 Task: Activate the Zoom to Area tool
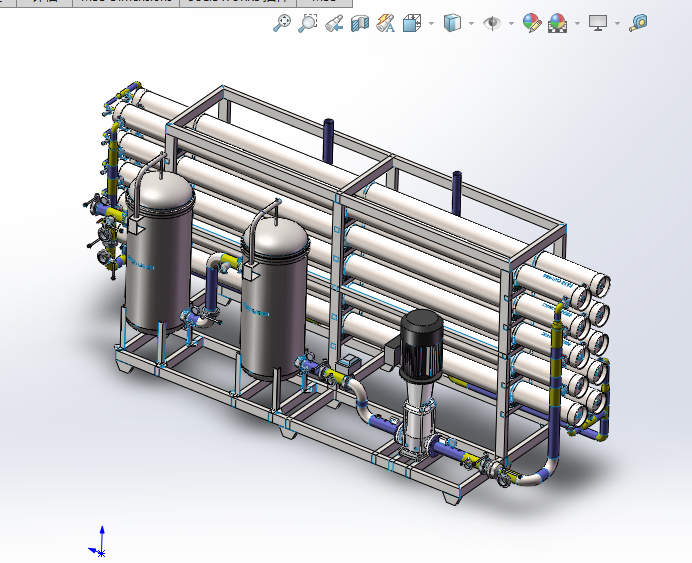point(308,23)
